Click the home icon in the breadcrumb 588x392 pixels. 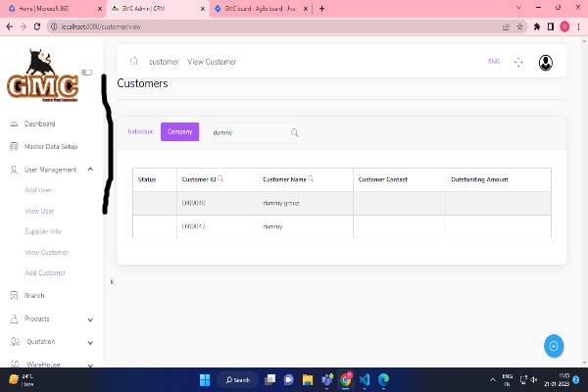pyautogui.click(x=133, y=62)
